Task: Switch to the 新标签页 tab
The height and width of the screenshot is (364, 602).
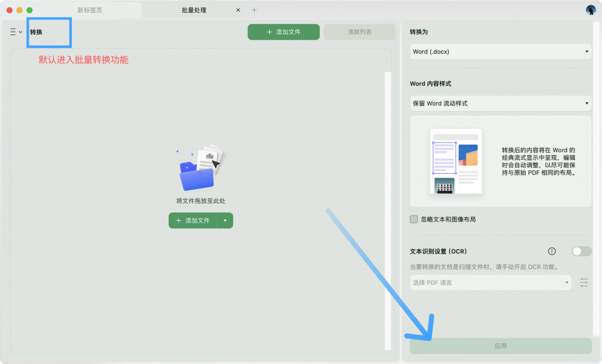Action: click(x=90, y=11)
